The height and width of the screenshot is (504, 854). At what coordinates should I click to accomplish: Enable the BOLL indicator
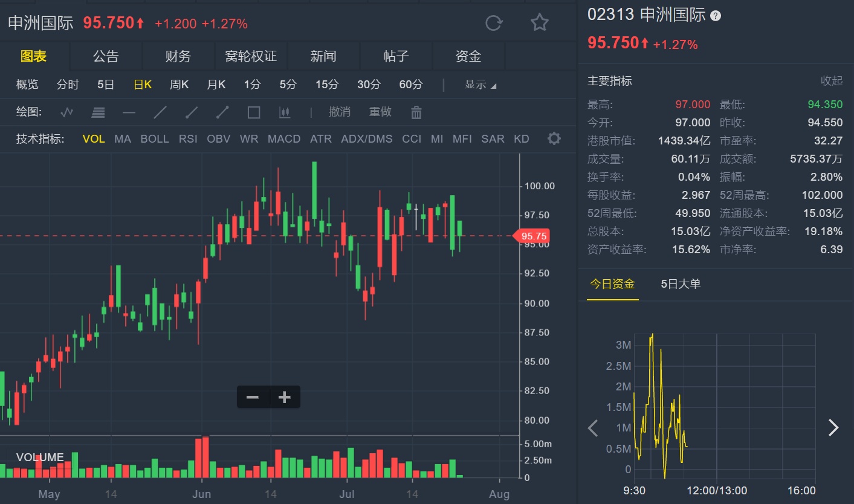coord(155,139)
